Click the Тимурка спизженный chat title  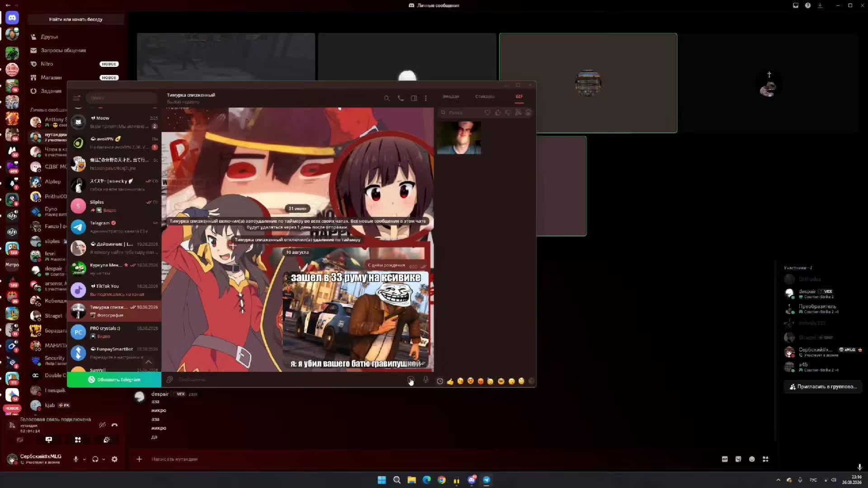coord(191,95)
